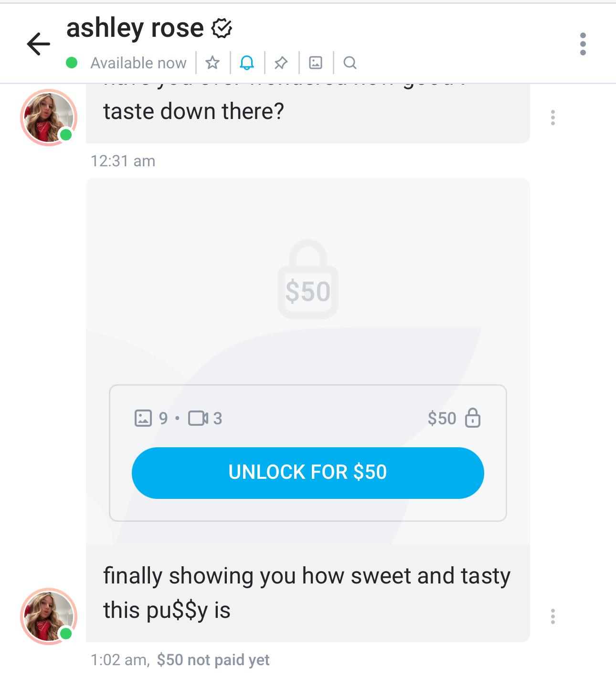Open the shared media gallery icon in header
This screenshot has width=616, height=680.
point(316,63)
